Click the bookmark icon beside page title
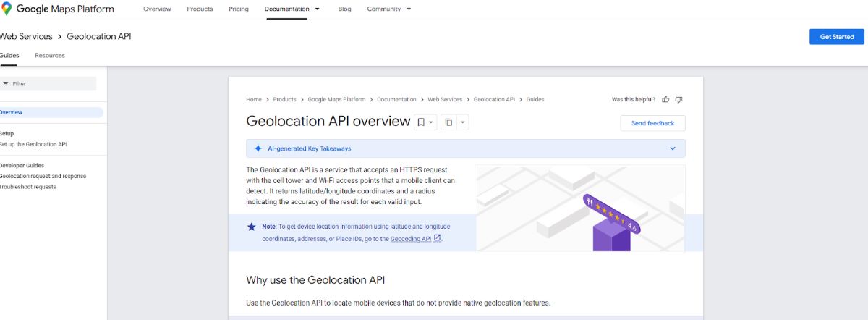868x320 pixels. [x=422, y=123]
